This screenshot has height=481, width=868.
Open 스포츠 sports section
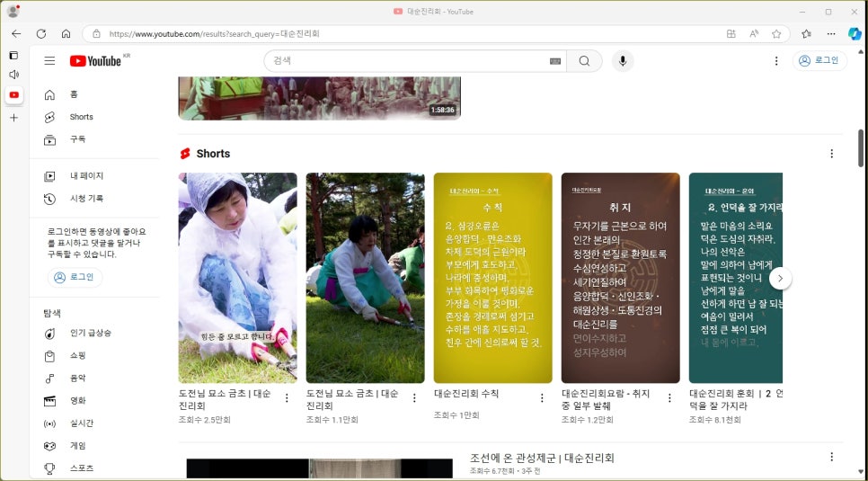94,468
